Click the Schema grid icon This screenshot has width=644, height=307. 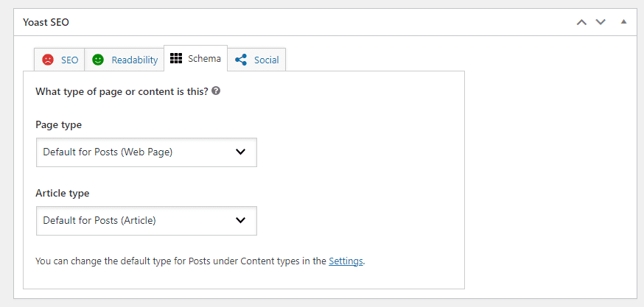tap(176, 58)
